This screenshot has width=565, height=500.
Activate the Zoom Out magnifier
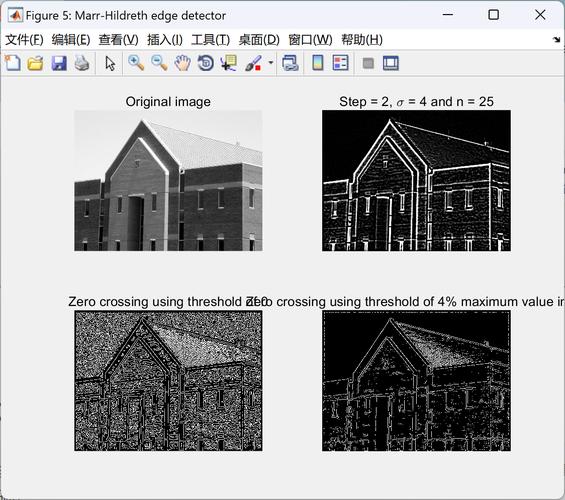click(x=159, y=63)
